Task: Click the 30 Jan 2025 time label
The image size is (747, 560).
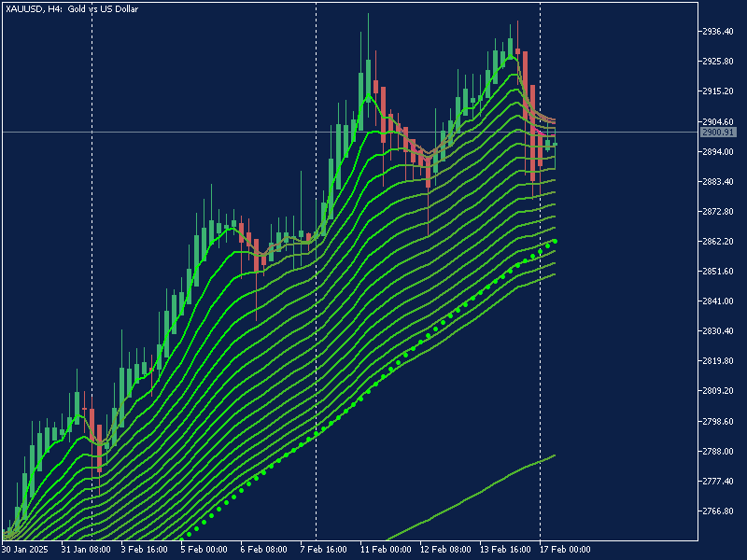Action: pos(26,550)
